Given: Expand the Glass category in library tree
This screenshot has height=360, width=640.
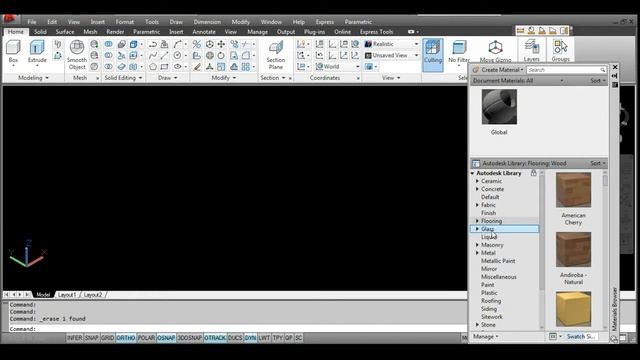Looking at the screenshot, I should [477, 229].
